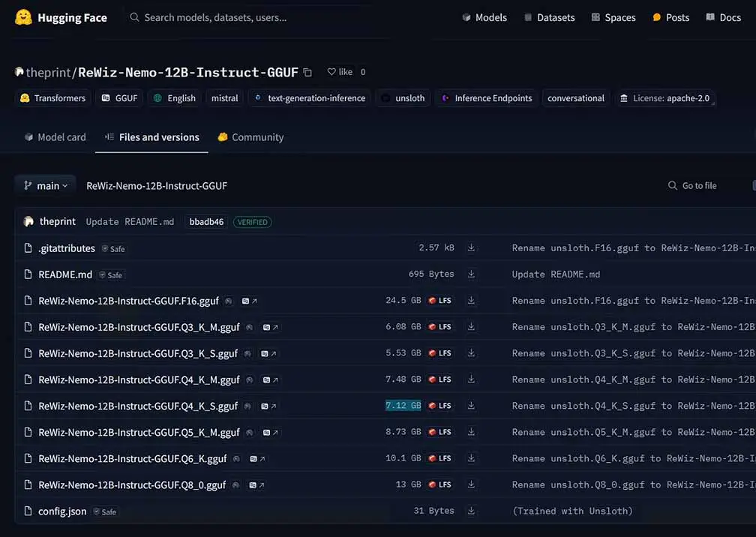
Task: Click the mistral tag
Action: pos(225,97)
